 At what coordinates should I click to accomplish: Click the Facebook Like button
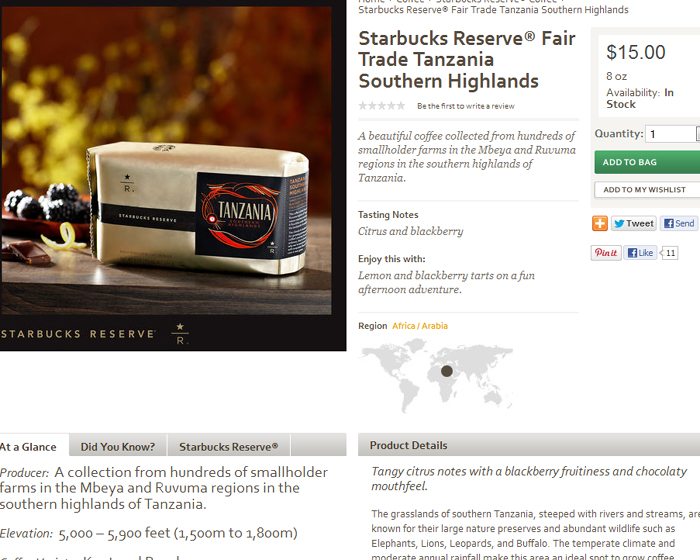[x=640, y=253]
